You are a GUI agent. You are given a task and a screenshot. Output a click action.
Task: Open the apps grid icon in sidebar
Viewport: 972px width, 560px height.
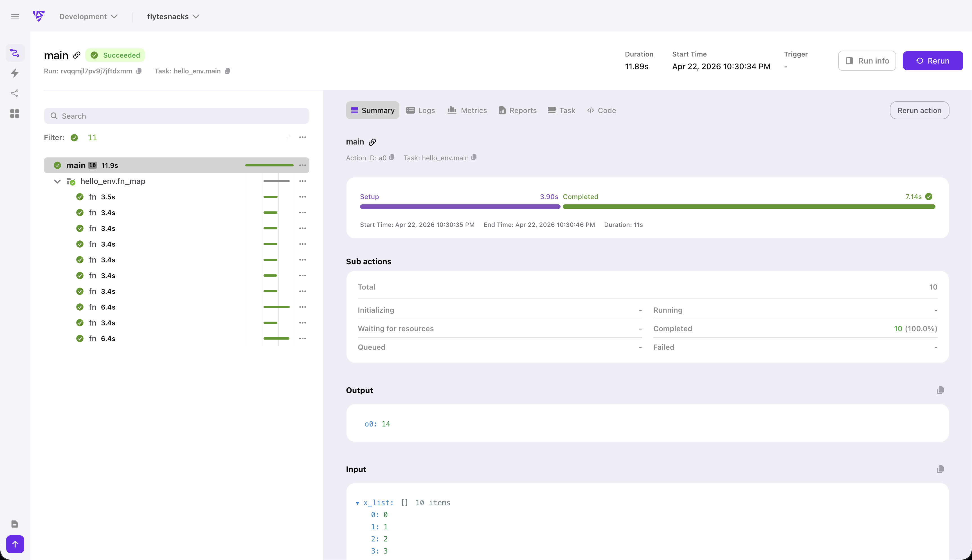[x=15, y=114]
